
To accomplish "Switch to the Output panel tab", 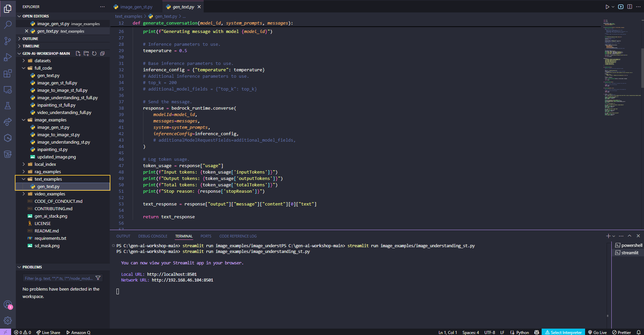I will tap(123, 236).
